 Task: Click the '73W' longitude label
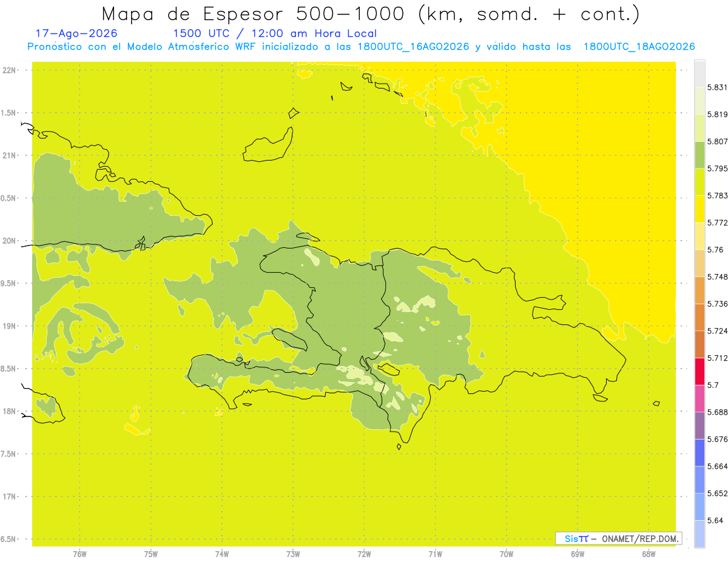tap(293, 554)
